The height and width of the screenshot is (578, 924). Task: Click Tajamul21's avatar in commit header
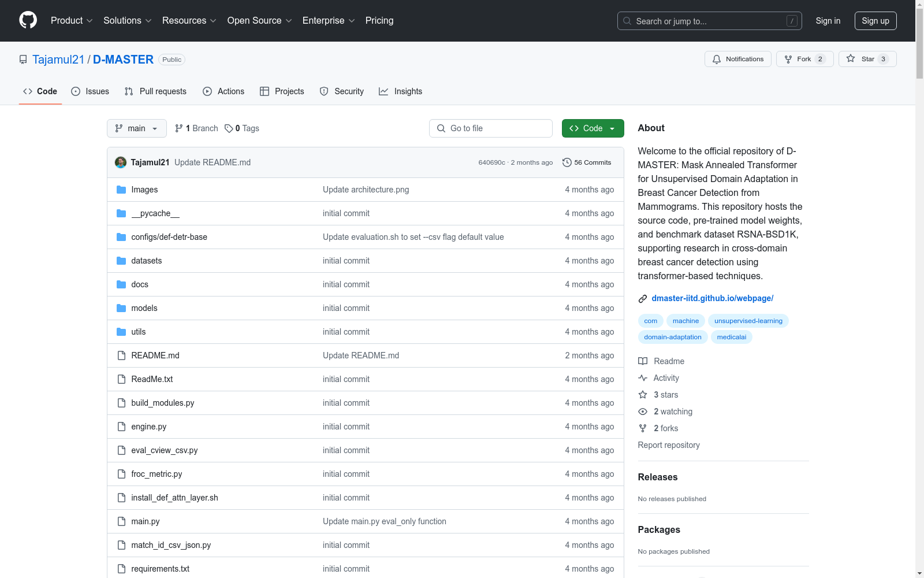pyautogui.click(x=121, y=162)
